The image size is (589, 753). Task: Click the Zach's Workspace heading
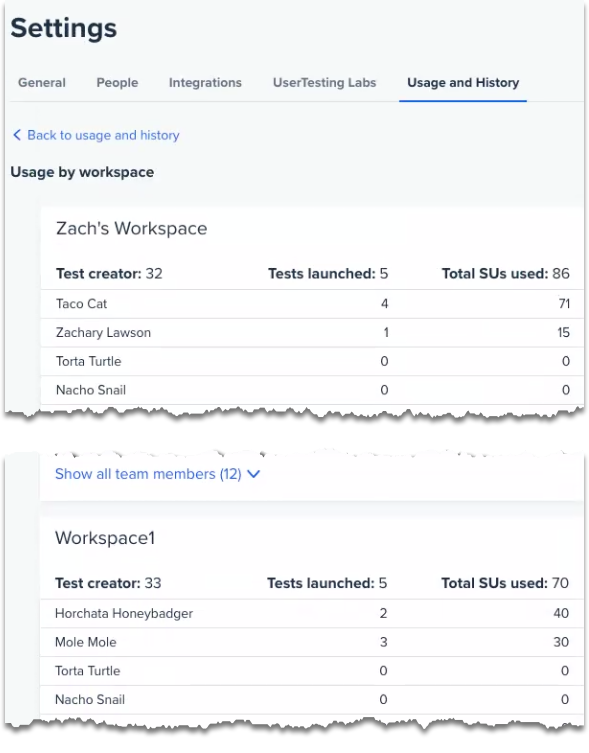(x=131, y=229)
